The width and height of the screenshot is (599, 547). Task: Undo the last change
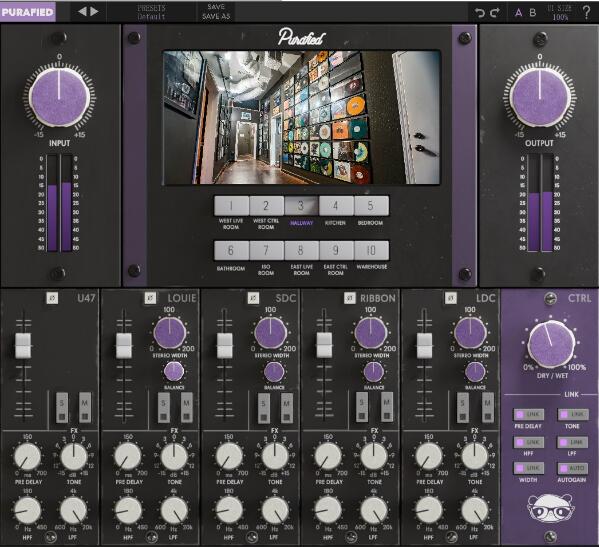click(x=480, y=13)
